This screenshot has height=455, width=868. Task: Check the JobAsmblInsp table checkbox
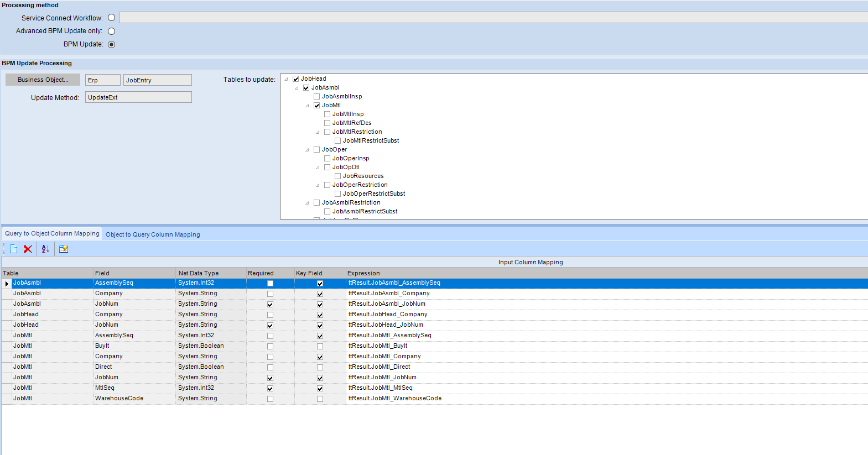pos(316,97)
